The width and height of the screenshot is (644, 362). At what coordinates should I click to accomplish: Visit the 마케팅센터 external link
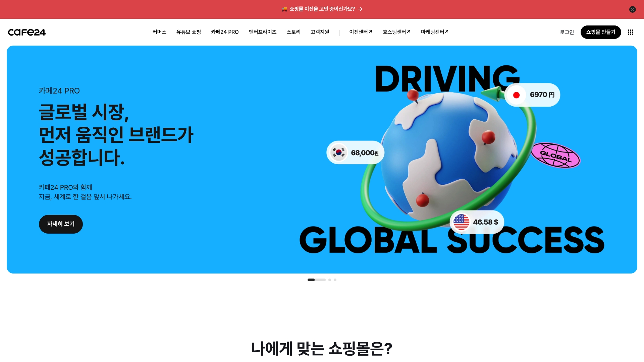pos(435,32)
